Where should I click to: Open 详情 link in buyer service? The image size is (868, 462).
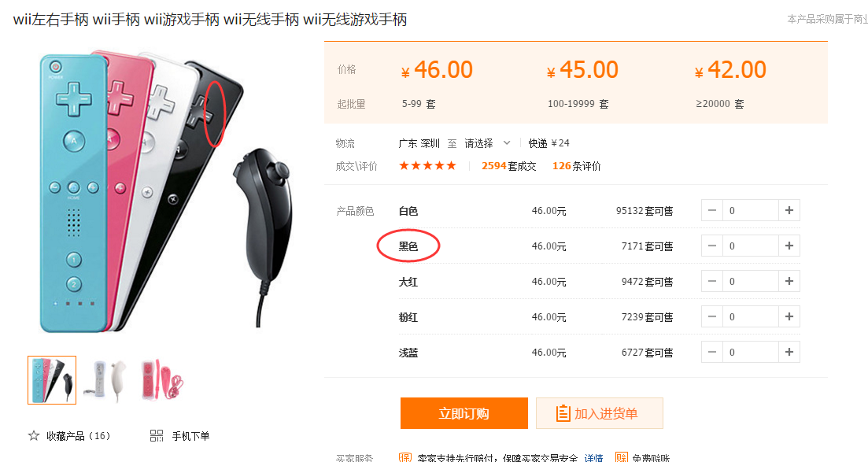pyautogui.click(x=593, y=457)
